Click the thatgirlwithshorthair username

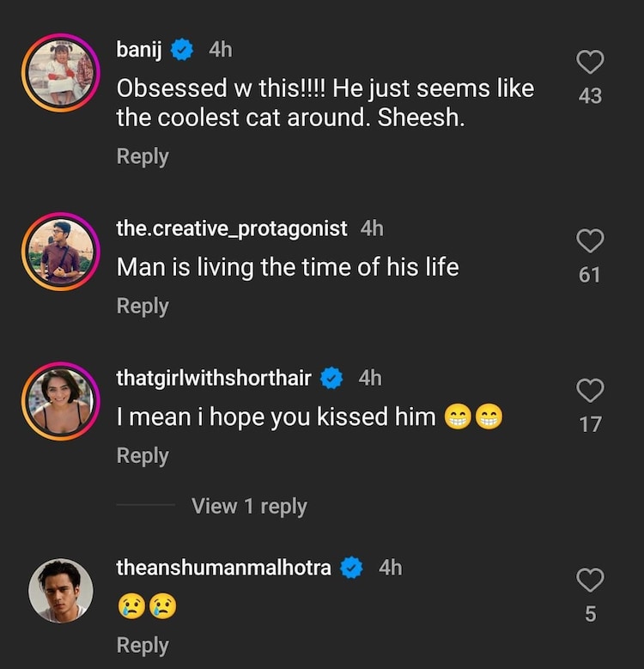point(214,377)
